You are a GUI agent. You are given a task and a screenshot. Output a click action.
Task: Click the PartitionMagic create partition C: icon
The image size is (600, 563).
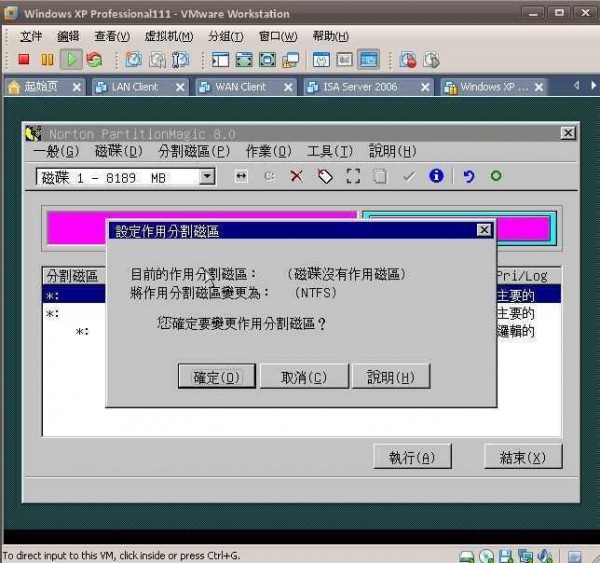pyautogui.click(x=269, y=176)
